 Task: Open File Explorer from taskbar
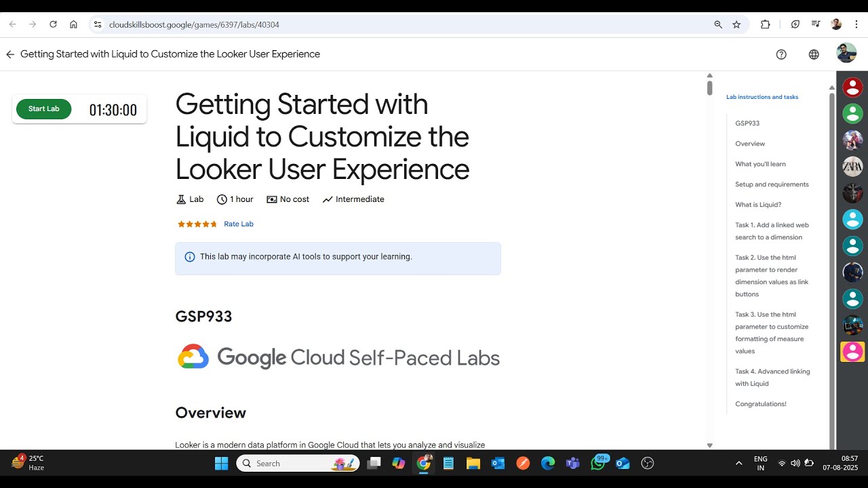click(x=473, y=464)
